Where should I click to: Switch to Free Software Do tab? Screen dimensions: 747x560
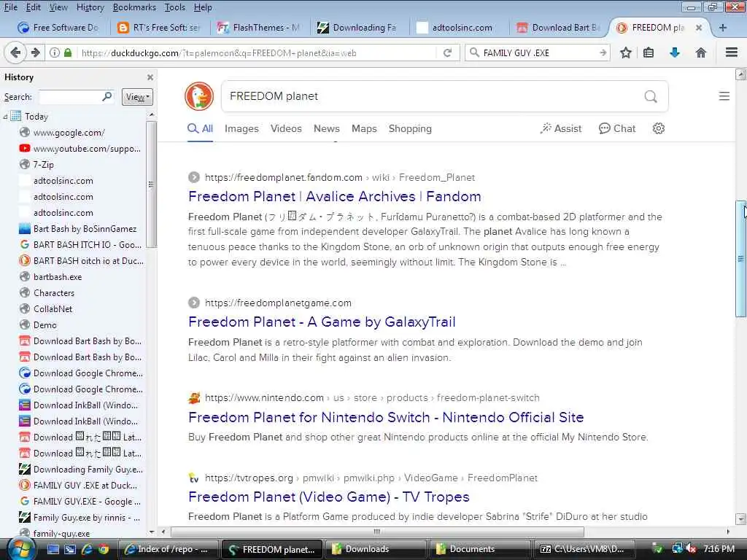pos(58,28)
